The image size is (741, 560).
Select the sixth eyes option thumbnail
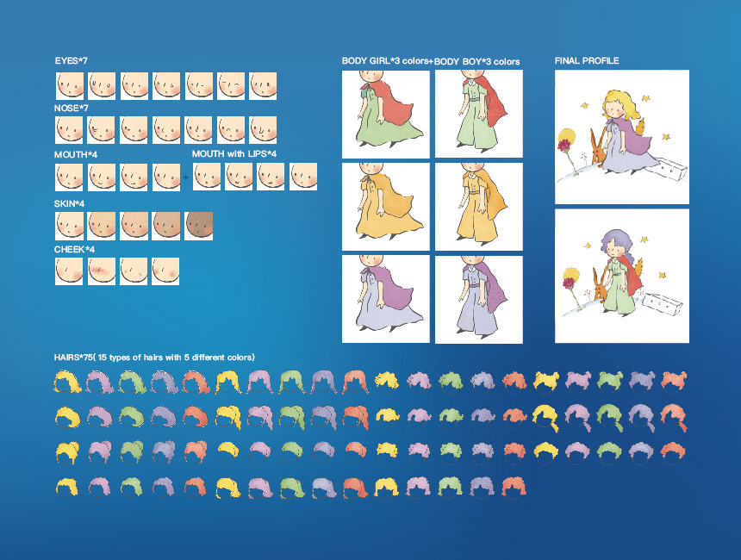pyautogui.click(x=231, y=85)
